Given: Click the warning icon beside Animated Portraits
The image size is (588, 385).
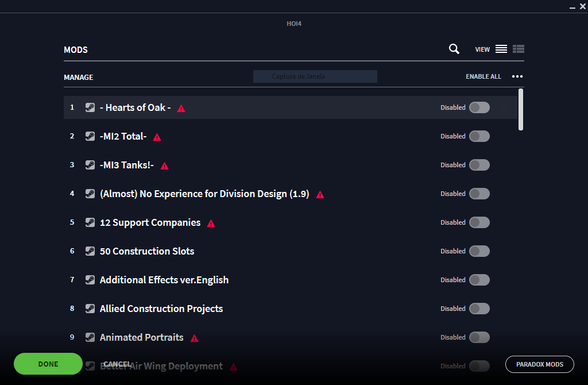Looking at the screenshot, I should [194, 338].
